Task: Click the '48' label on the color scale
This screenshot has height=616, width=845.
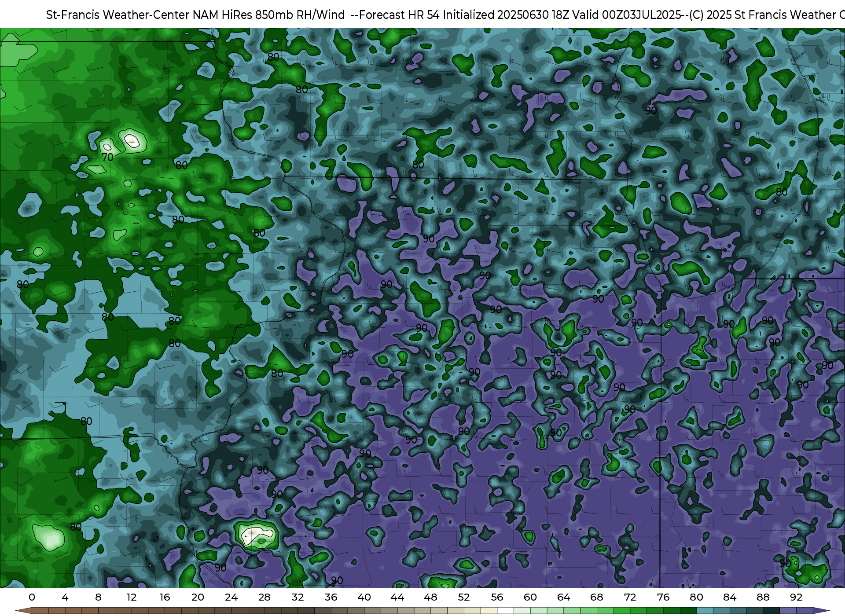Action: coord(431,597)
